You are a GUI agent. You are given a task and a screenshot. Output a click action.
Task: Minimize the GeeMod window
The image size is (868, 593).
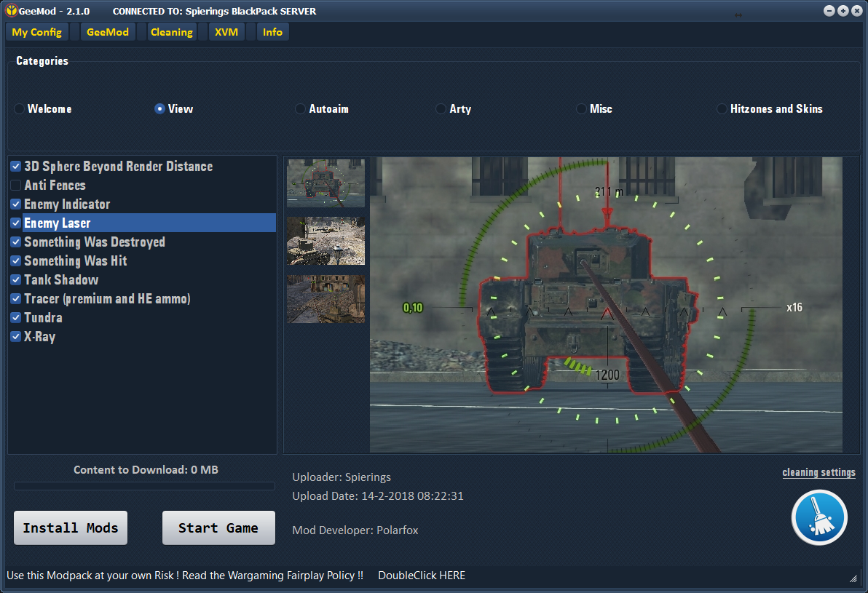pyautogui.click(x=829, y=10)
